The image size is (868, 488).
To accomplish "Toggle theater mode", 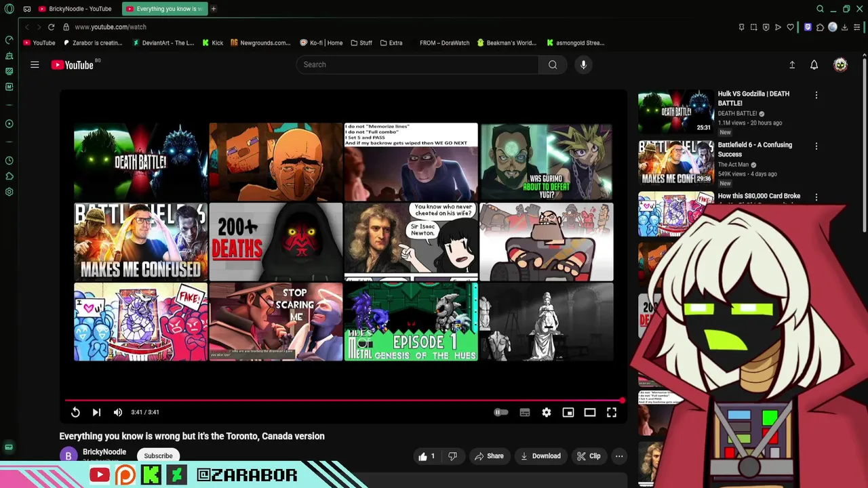I will (590, 412).
